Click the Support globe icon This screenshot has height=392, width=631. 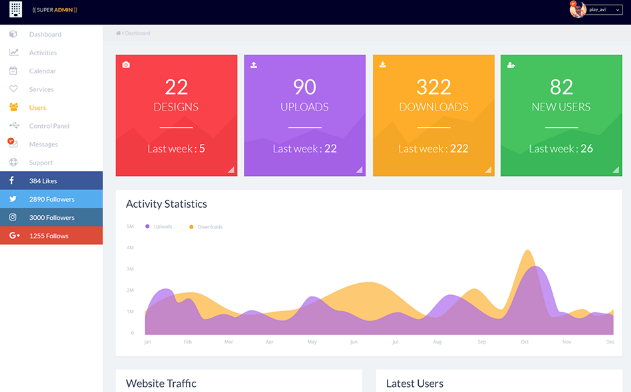[13, 162]
